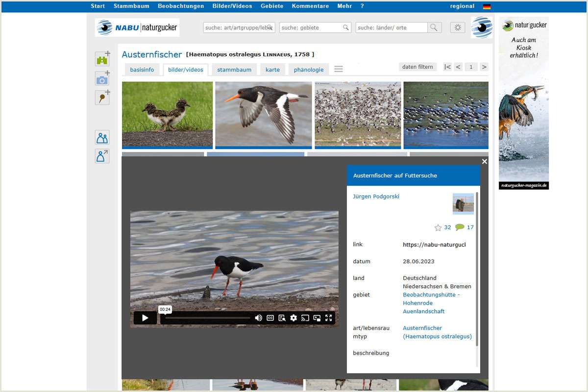The height and width of the screenshot is (392, 588).
Task: Click the share profile person icon
Action: point(102,156)
